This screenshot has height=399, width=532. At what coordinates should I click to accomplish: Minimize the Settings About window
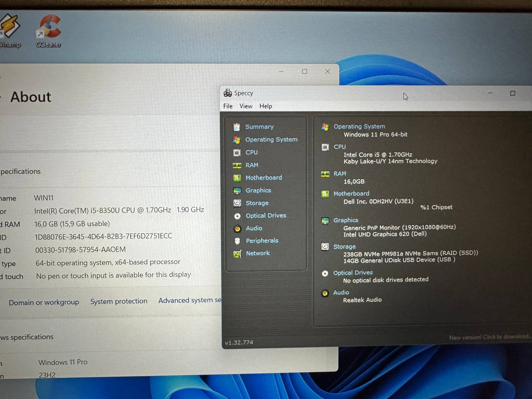[281, 71]
